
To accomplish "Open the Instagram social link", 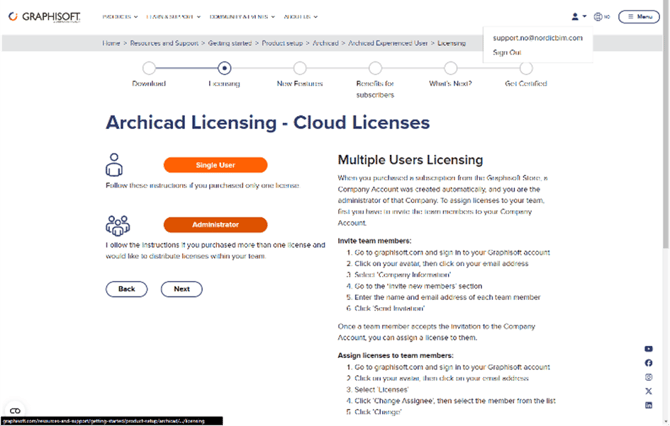I will 649,377.
